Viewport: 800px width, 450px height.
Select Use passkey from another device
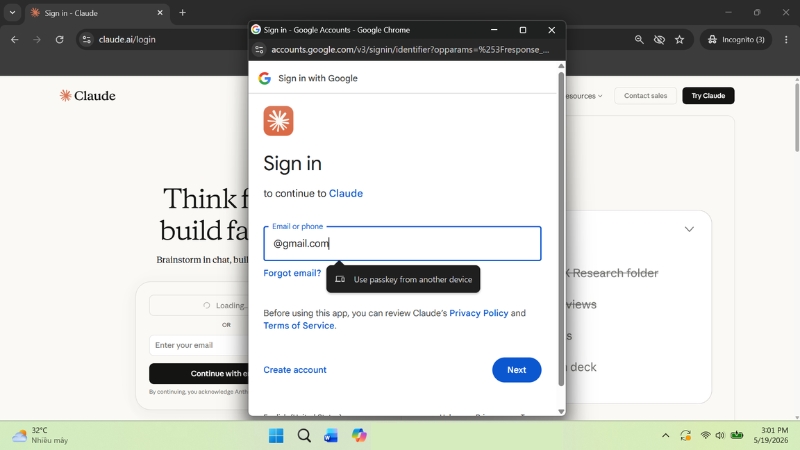403,280
